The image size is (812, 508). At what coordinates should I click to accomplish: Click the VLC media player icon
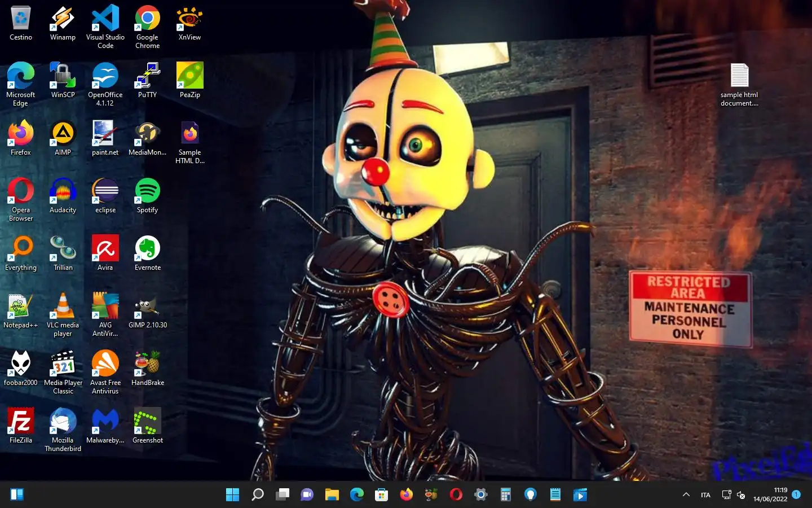[63, 315]
